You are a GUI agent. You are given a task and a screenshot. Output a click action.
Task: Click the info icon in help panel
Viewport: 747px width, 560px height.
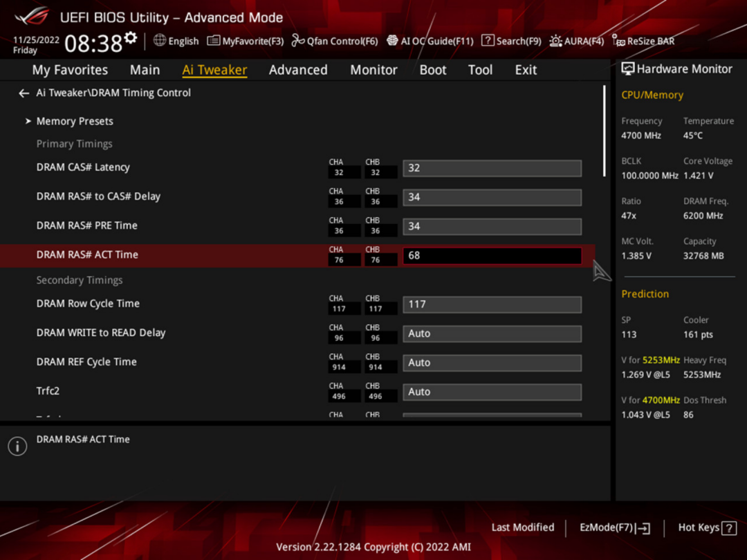click(x=17, y=446)
